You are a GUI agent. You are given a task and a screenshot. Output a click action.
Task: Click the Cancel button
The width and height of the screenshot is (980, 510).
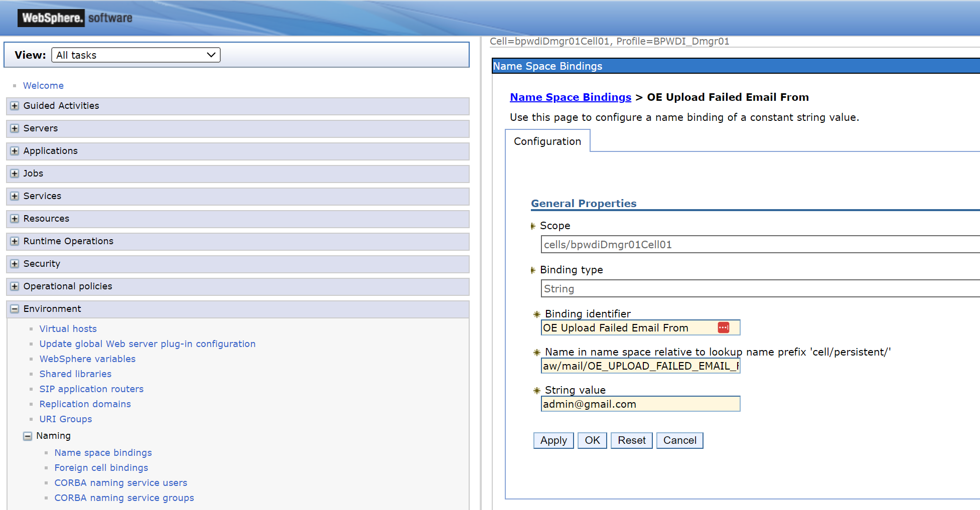click(679, 440)
